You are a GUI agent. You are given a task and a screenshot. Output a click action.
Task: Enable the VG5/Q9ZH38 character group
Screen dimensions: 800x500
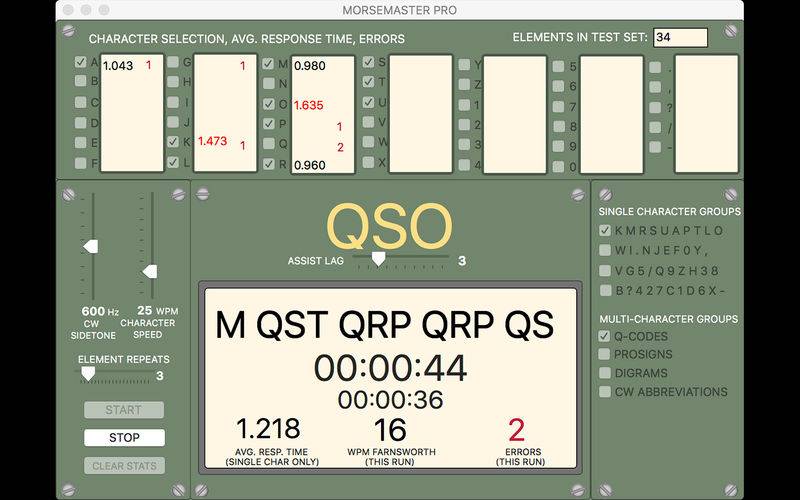605,270
